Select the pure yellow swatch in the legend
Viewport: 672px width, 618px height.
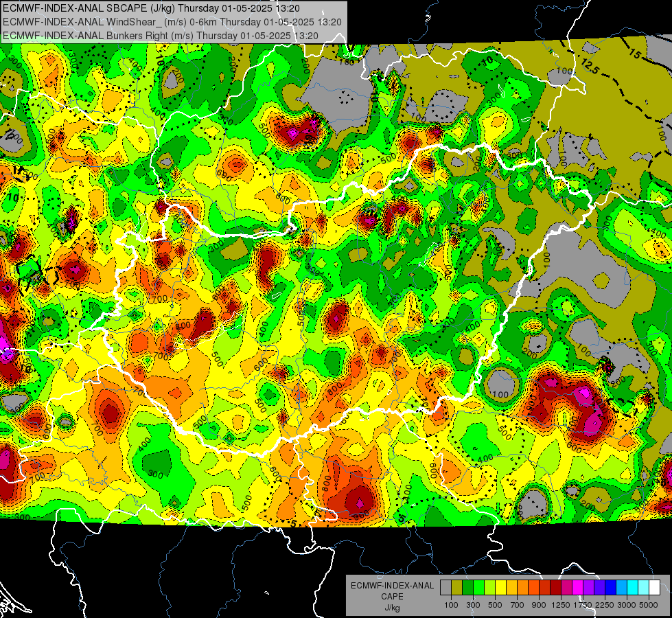pos(500,588)
